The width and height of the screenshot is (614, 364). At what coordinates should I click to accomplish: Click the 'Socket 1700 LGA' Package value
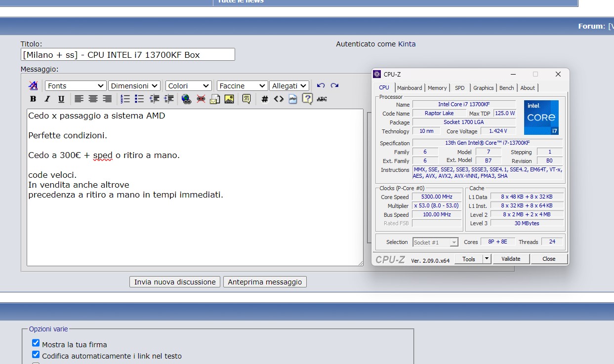(464, 122)
